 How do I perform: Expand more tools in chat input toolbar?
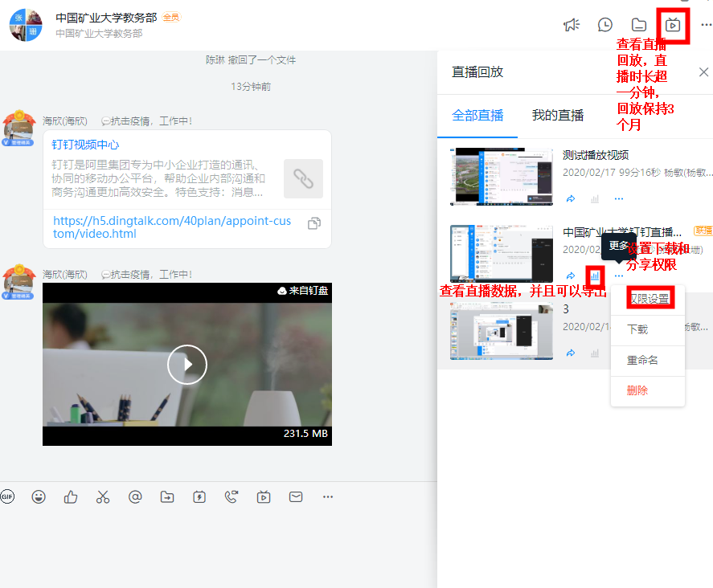pyautogui.click(x=328, y=496)
